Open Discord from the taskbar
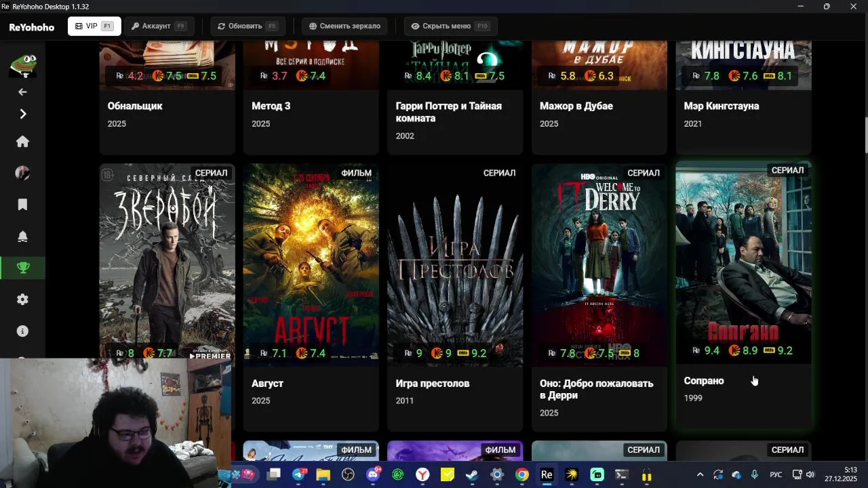The width and height of the screenshot is (868, 488). click(373, 474)
